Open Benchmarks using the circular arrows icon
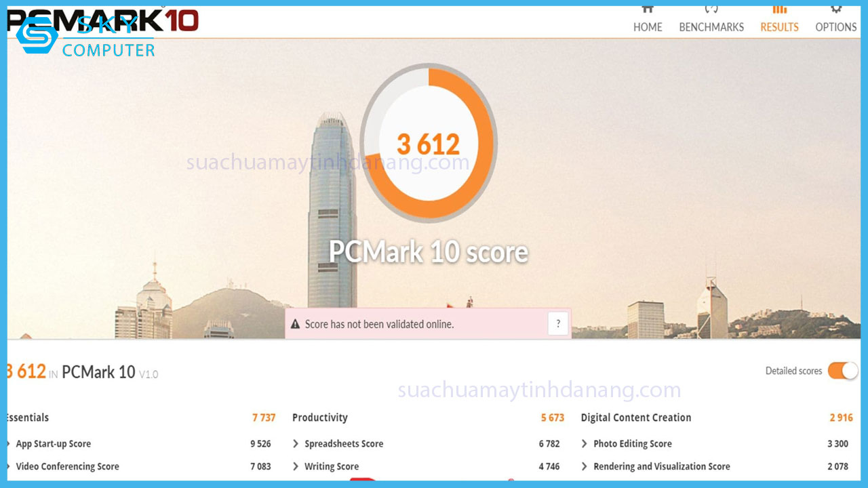The width and height of the screenshot is (868, 488). [x=711, y=9]
